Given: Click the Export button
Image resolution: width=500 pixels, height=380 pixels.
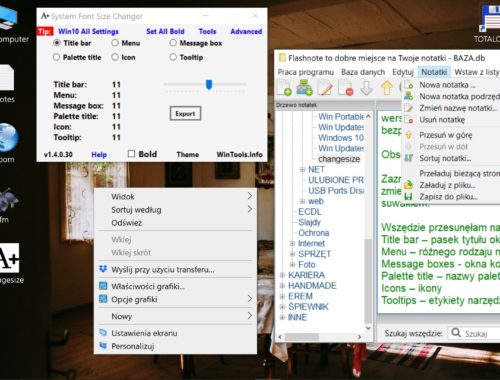Looking at the screenshot, I should point(185,113).
